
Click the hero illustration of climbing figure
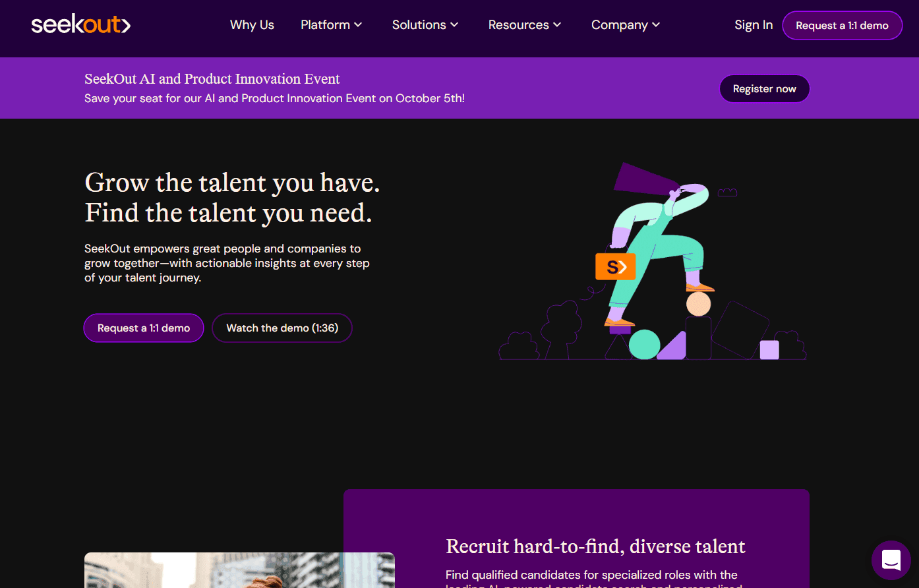tap(653, 261)
